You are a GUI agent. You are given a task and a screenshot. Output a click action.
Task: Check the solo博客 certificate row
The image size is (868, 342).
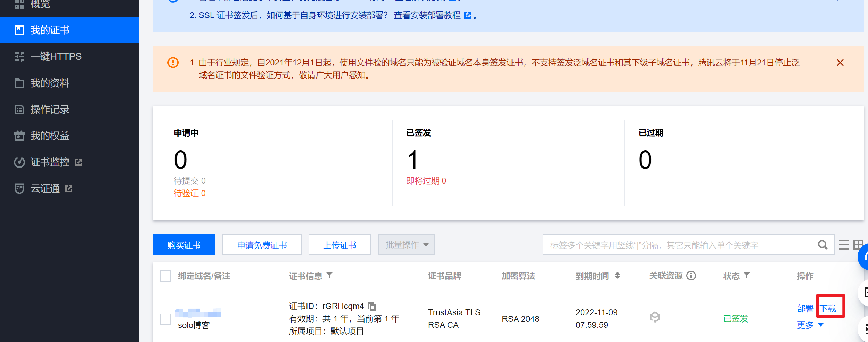coord(165,319)
